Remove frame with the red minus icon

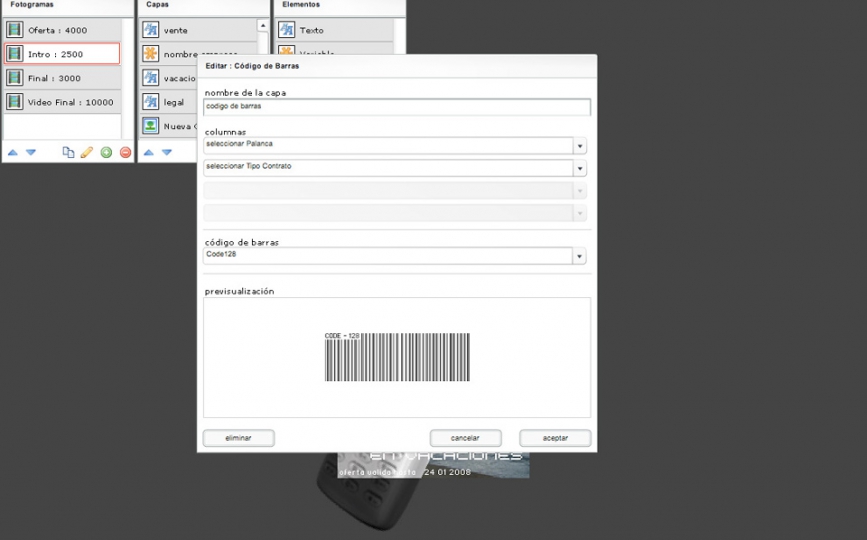click(x=126, y=153)
